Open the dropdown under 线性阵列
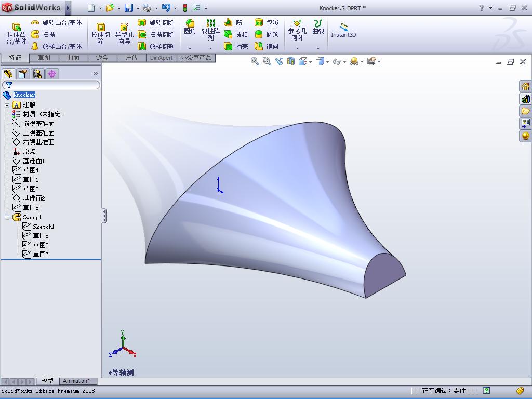Screen dimensions: 532x399 coord(211,48)
